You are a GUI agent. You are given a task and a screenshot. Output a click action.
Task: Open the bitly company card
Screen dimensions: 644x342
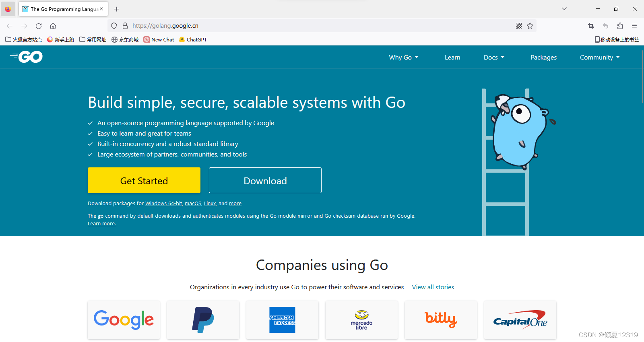(x=441, y=320)
